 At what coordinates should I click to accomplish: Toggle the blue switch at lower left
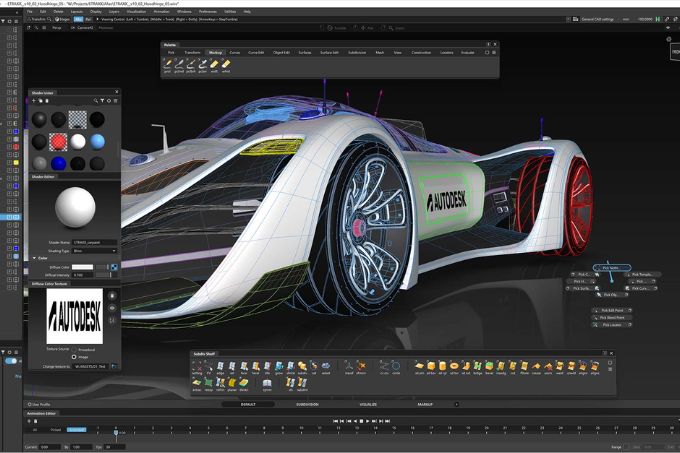click(11, 361)
